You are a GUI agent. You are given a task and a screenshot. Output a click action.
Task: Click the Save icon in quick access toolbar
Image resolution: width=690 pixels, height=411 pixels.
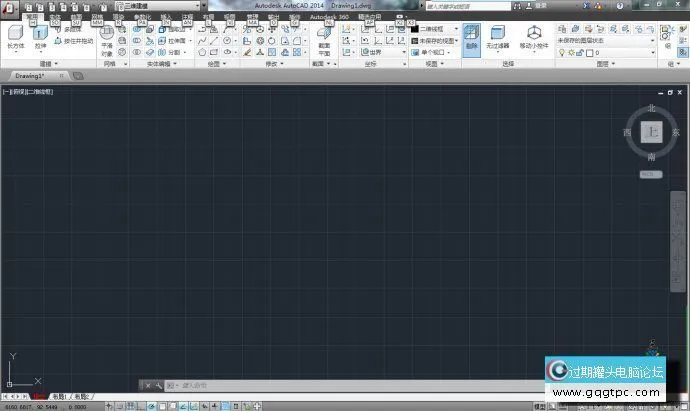(52, 7)
